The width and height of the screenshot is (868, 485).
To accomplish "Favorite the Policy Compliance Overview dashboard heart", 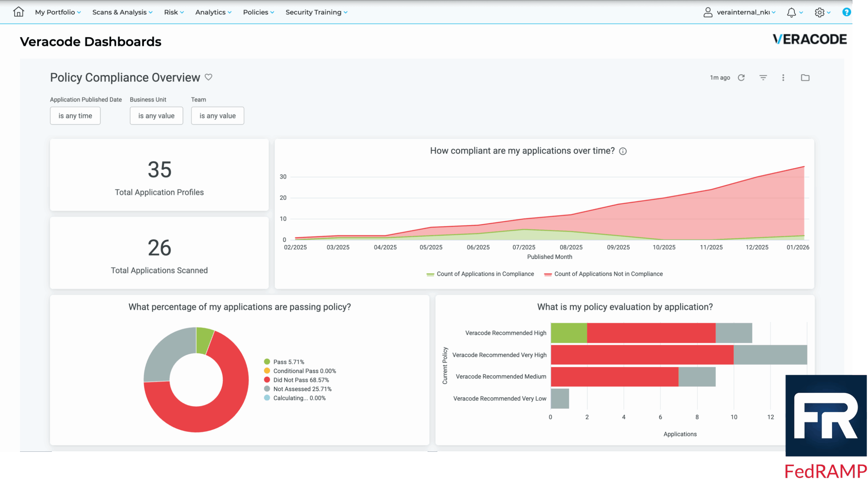I will (209, 77).
